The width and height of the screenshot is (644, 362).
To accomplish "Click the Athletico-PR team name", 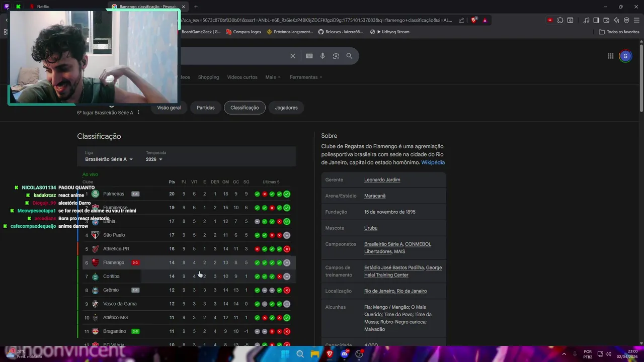I will coord(116,249).
